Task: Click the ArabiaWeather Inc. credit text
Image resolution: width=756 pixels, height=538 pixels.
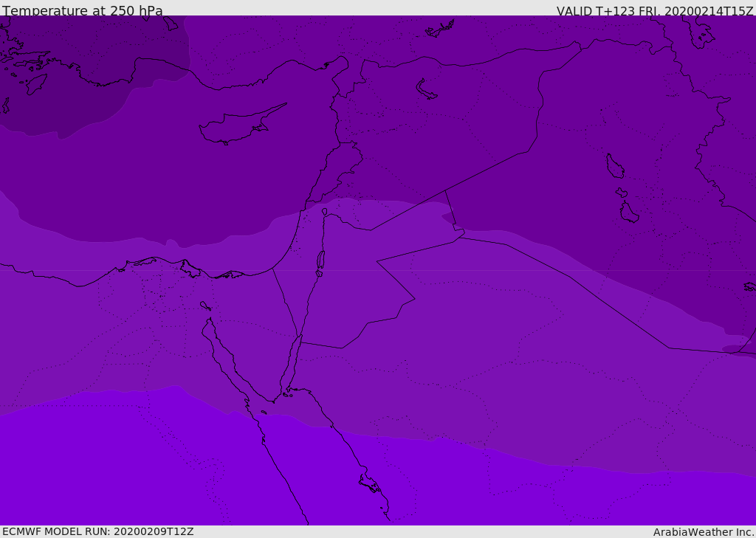Action: click(x=704, y=532)
